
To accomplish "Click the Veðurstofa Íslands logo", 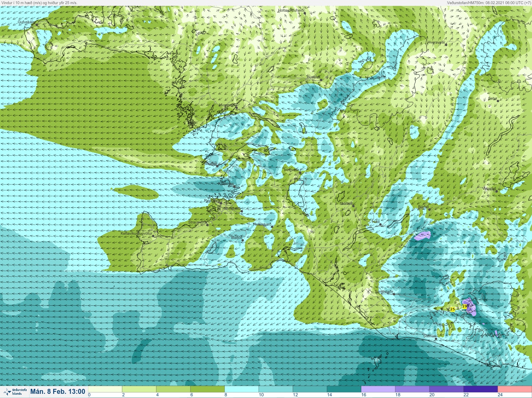I will (x=15, y=392).
